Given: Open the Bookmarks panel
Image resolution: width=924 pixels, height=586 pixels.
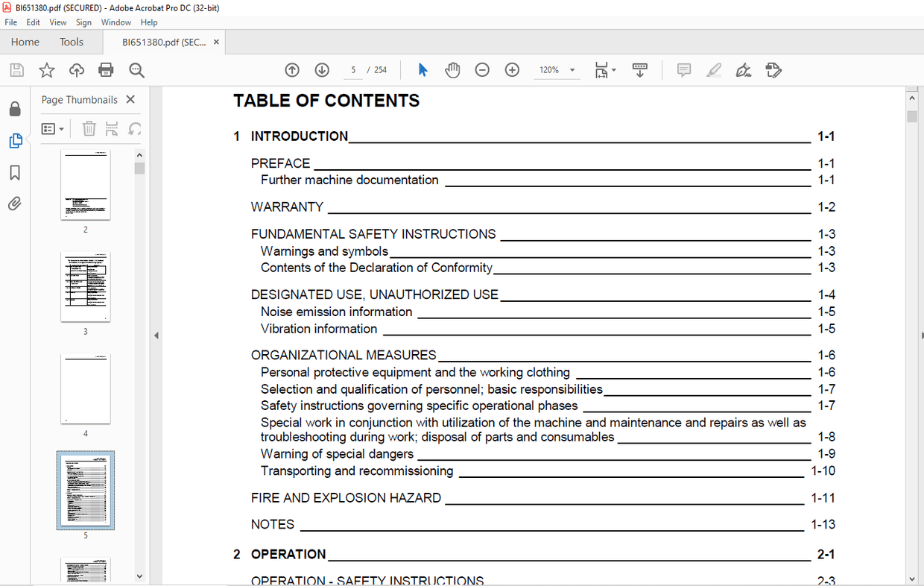Looking at the screenshot, I should click(x=15, y=172).
